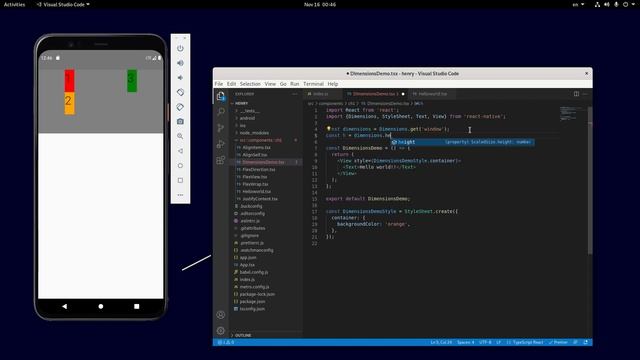640x360 pixels.
Task: Click the emulator volume up button
Action: click(x=180, y=63)
